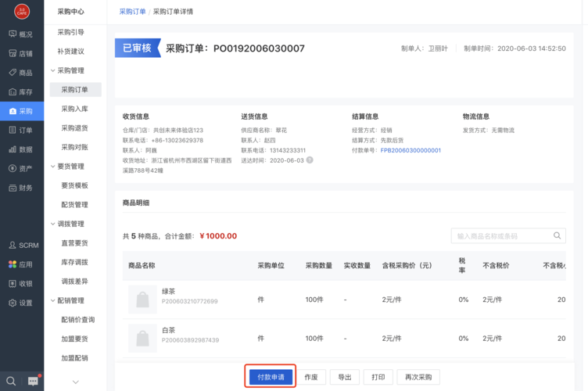Select 采购 in the main sidebar
Screen dimensions: 588x391
[21, 111]
